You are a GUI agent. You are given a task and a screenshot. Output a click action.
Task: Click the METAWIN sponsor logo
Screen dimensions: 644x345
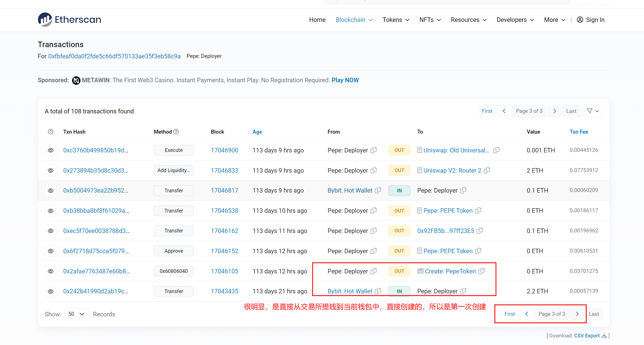pos(76,80)
